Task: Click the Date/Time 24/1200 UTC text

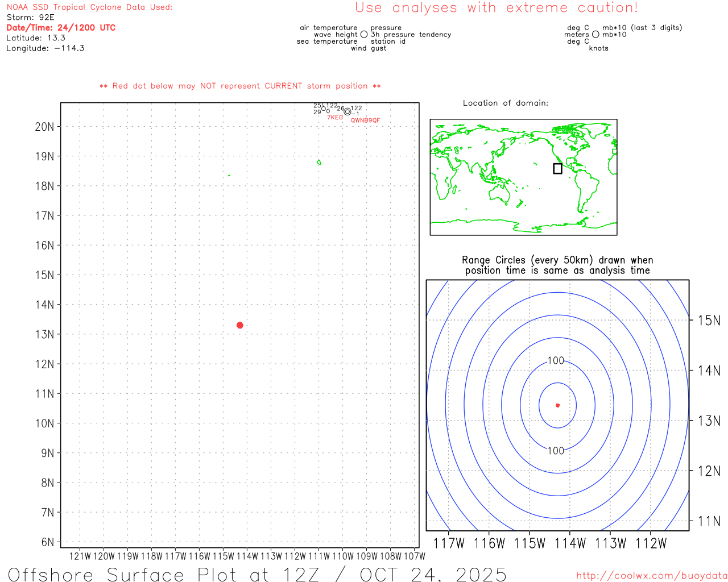Action: coord(61,28)
